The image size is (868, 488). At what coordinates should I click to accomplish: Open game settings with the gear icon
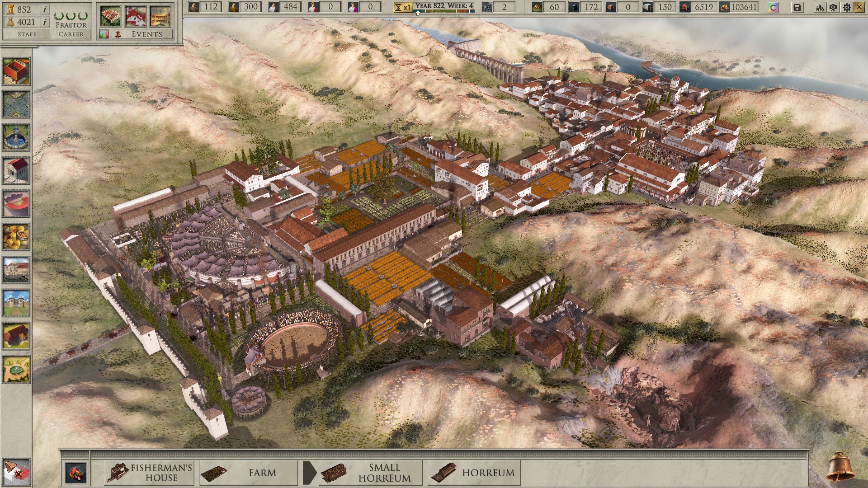coord(846,7)
